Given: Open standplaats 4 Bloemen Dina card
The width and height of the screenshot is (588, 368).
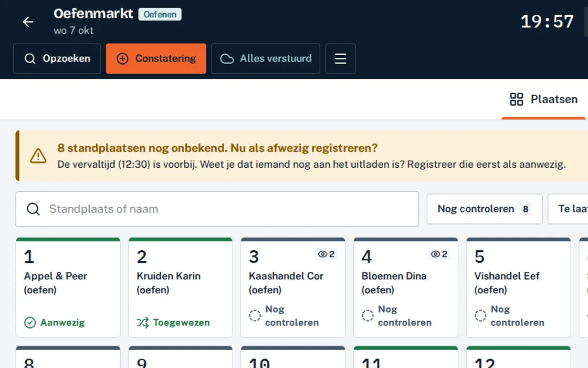Looking at the screenshot, I should 406,287.
